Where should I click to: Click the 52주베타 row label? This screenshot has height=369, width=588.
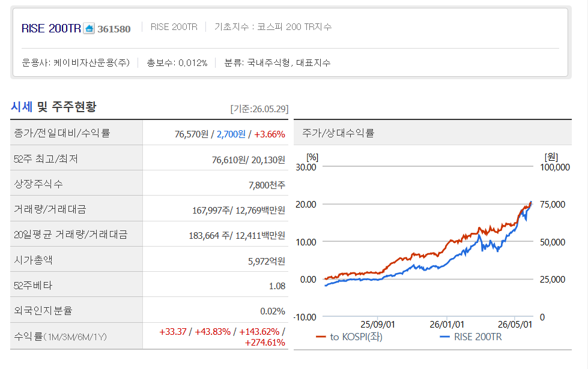[x=33, y=286]
